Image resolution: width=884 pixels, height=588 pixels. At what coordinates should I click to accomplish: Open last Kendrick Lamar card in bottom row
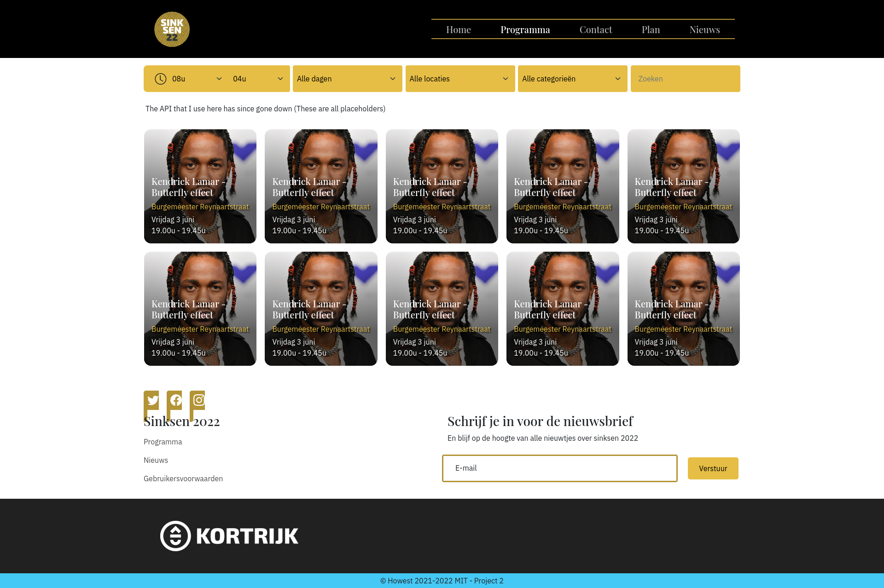click(684, 309)
